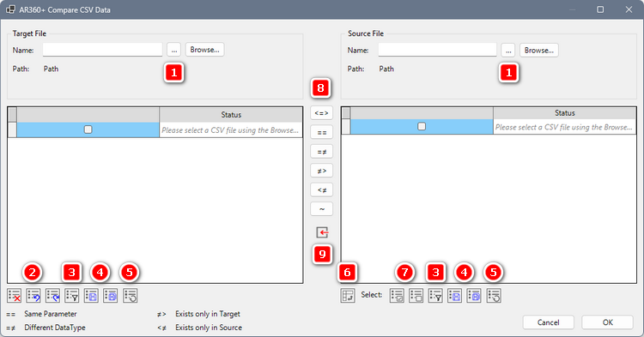Click the Target table corner select-all header cell
Screen dimensions: 644x337
click(x=12, y=115)
